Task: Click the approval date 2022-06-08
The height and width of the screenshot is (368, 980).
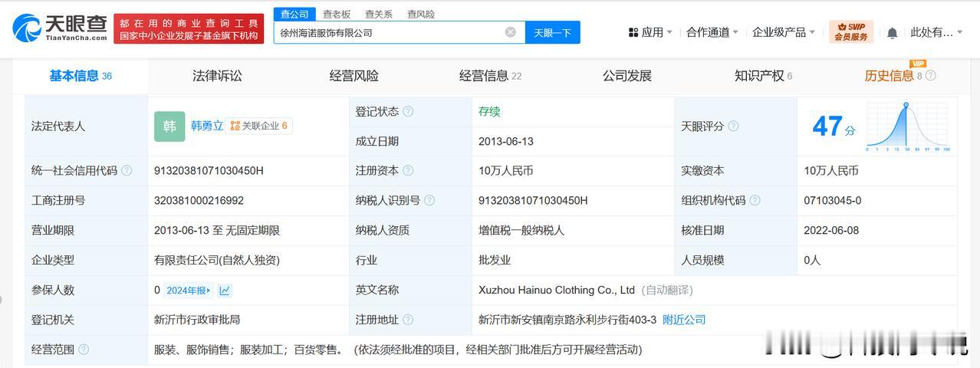Action: click(832, 230)
